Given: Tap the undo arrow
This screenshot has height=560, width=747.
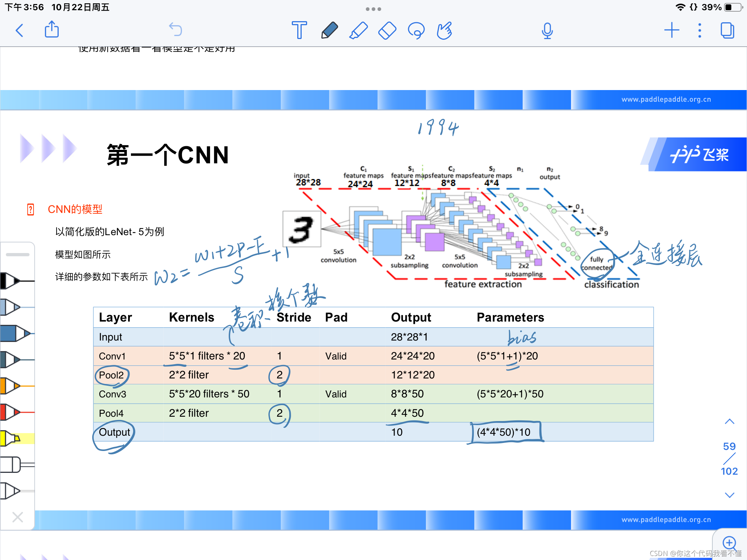Looking at the screenshot, I should coord(175,30).
